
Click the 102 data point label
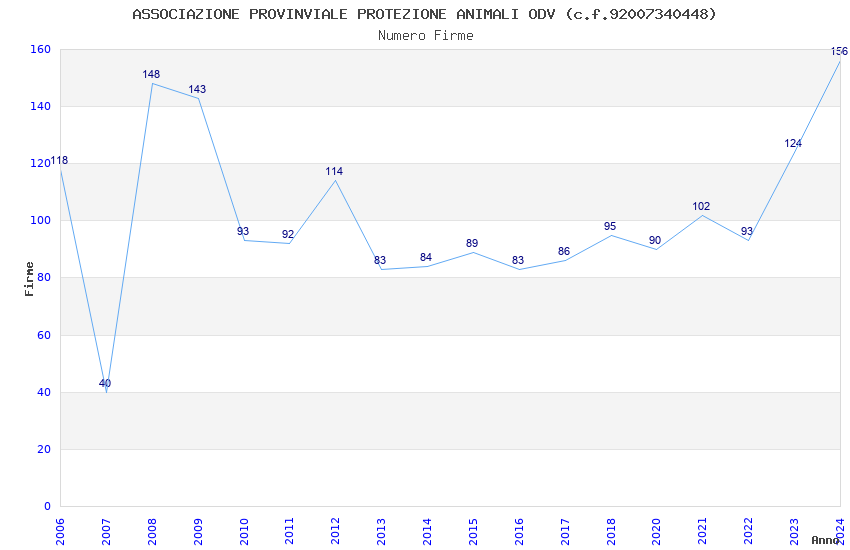tap(701, 206)
